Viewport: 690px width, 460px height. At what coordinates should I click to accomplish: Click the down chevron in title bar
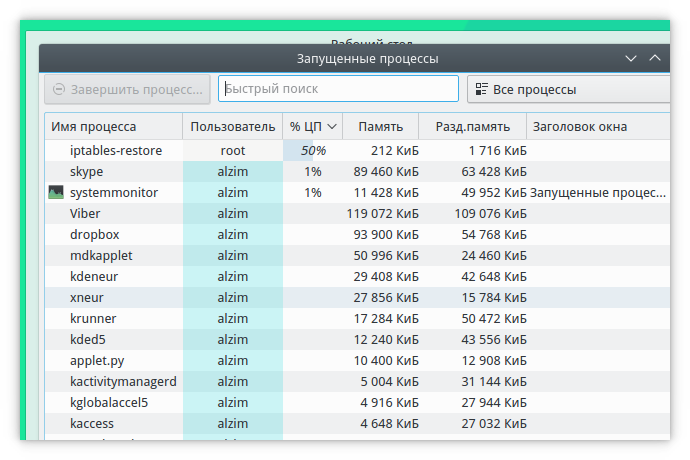tap(631, 59)
